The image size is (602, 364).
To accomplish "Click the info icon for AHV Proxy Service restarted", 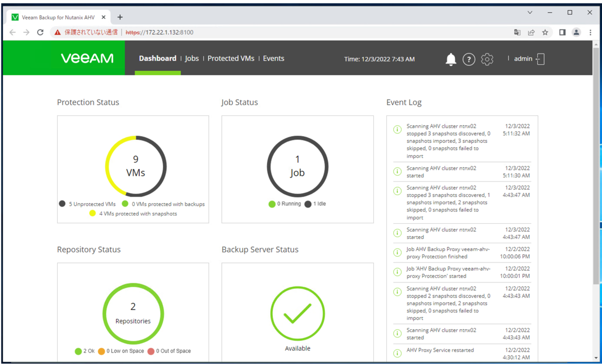I will [x=397, y=353].
